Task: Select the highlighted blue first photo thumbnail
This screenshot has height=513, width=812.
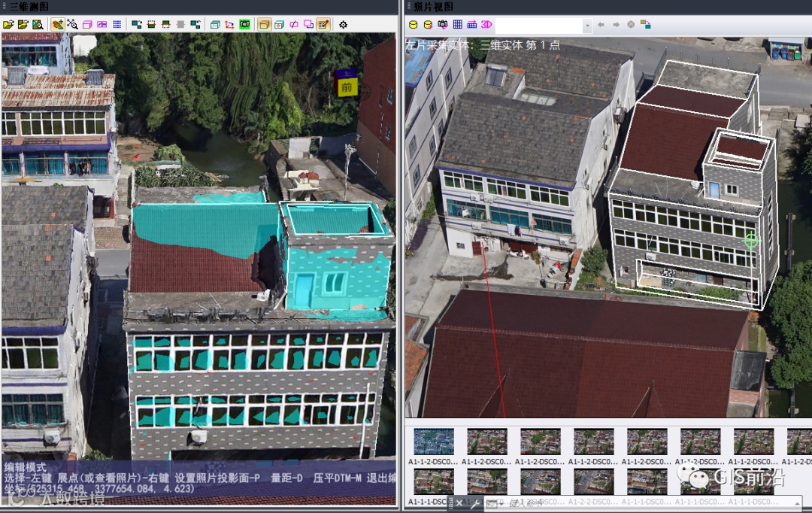Action: (434, 442)
